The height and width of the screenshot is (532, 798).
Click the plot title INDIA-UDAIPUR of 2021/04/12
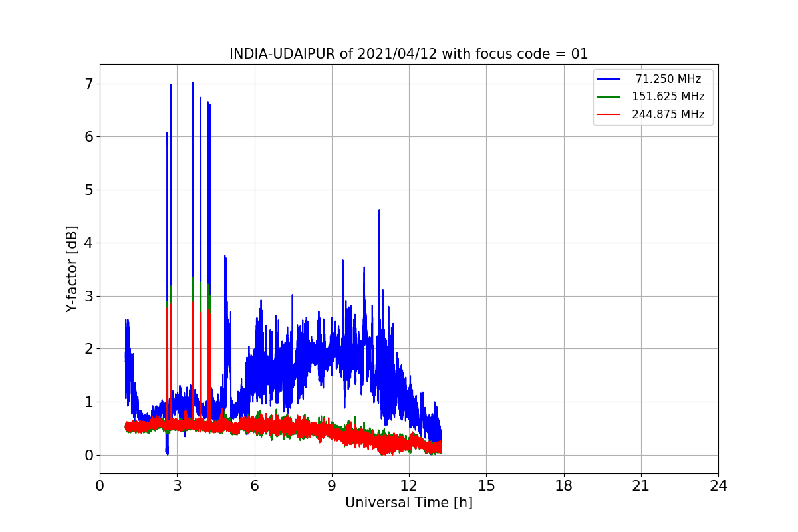click(408, 54)
